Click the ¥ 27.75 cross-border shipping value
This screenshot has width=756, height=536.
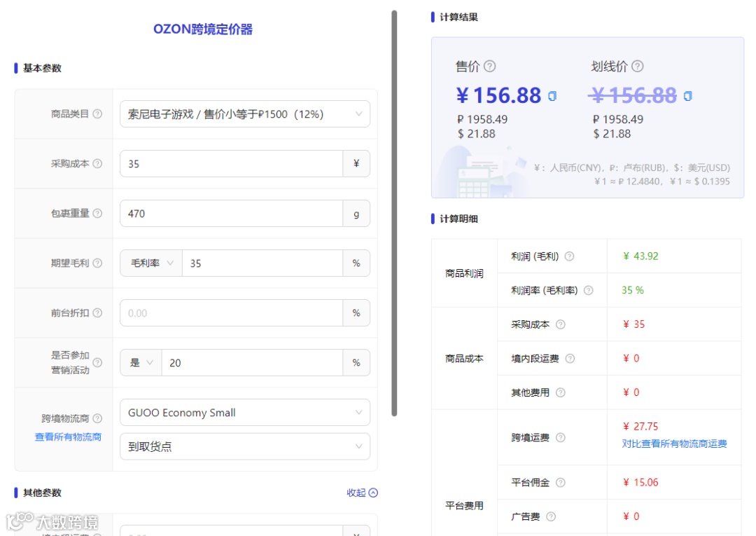click(x=640, y=427)
